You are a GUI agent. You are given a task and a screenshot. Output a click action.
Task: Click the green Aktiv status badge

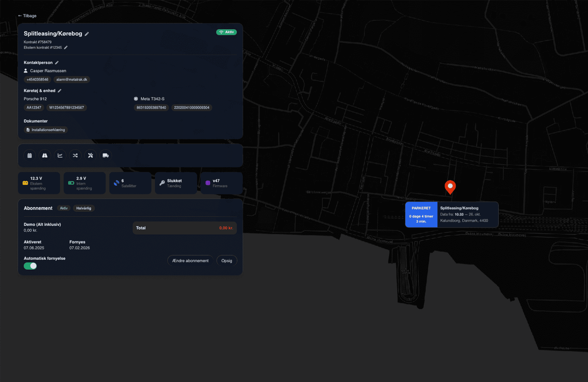226,32
